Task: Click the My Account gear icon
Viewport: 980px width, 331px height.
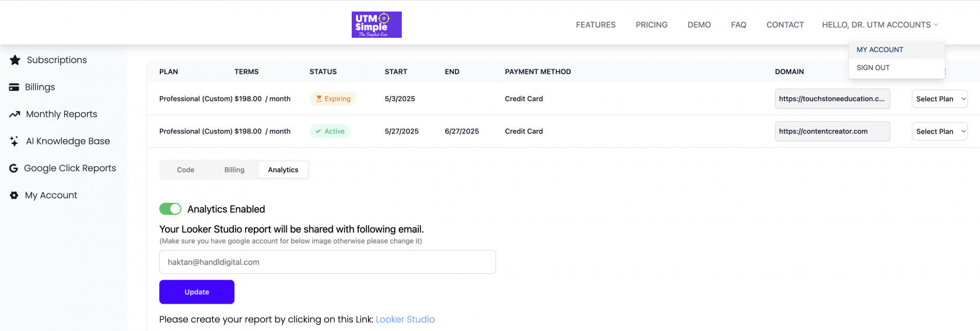Action: point(14,195)
